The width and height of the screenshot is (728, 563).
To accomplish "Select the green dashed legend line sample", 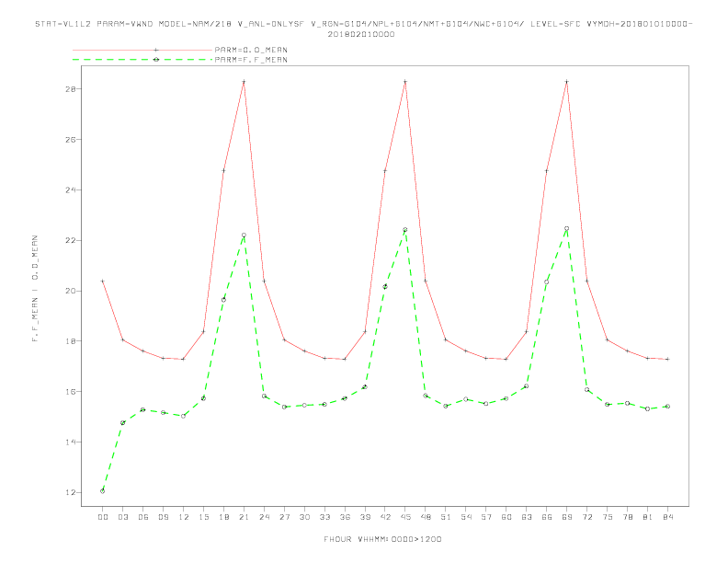I will click(x=142, y=60).
